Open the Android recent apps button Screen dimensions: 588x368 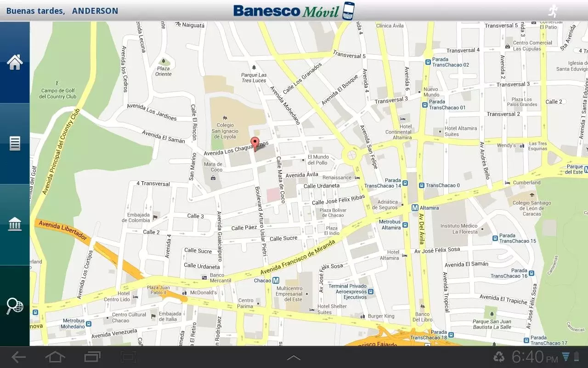click(x=92, y=357)
